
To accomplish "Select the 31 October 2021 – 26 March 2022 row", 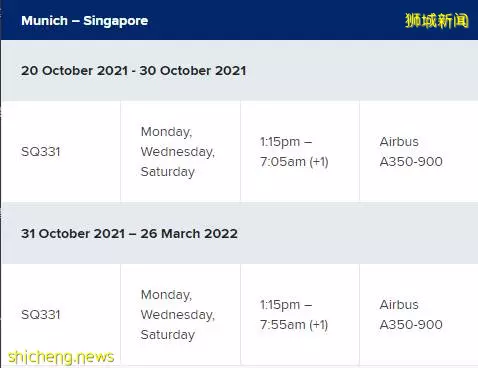I will coord(239,233).
